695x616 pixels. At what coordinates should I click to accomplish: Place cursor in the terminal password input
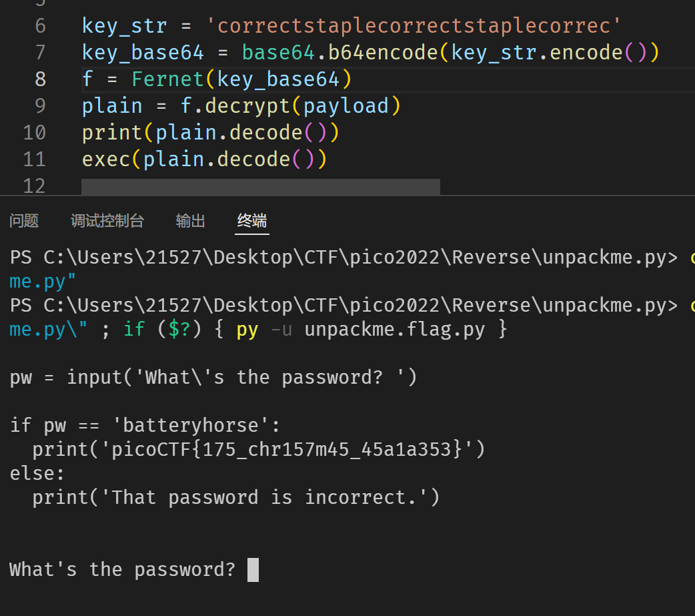click(x=252, y=569)
